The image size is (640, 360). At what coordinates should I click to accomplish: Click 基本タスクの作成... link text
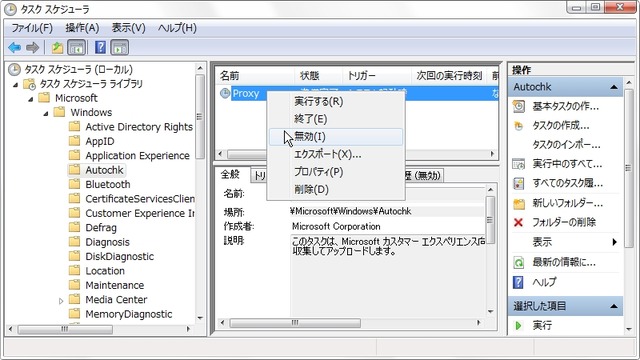(565, 107)
